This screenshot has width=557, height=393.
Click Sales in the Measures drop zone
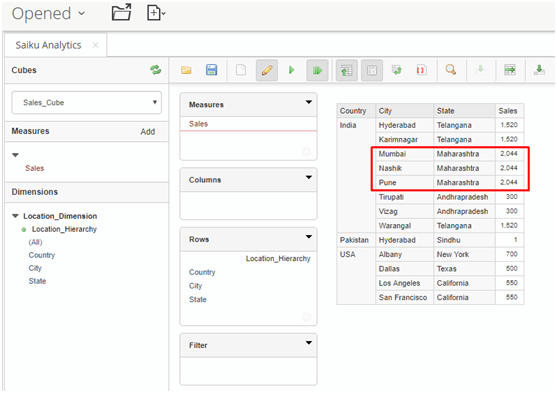pyautogui.click(x=198, y=124)
